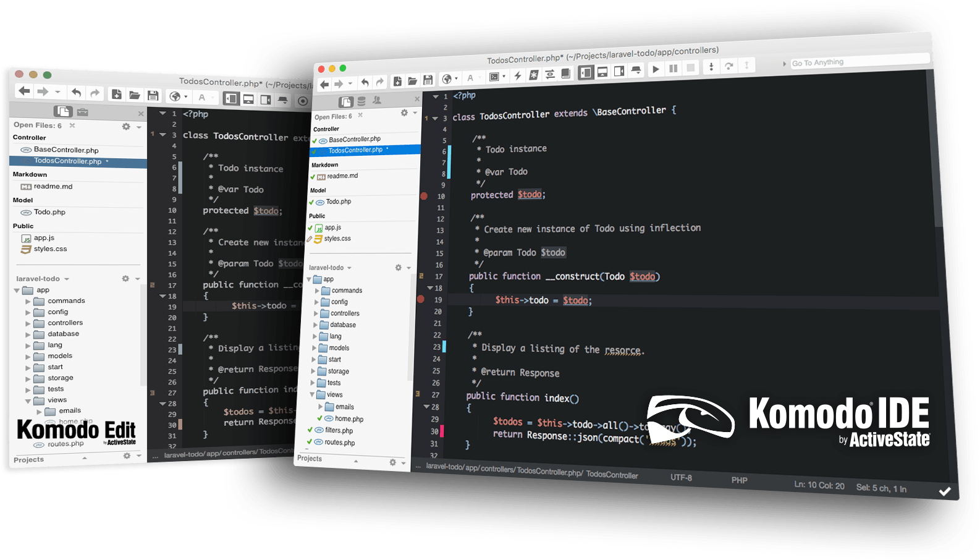The width and height of the screenshot is (980, 560).
Task: Fold code at line 18 in Komodo IDE
Action: [x=430, y=287]
